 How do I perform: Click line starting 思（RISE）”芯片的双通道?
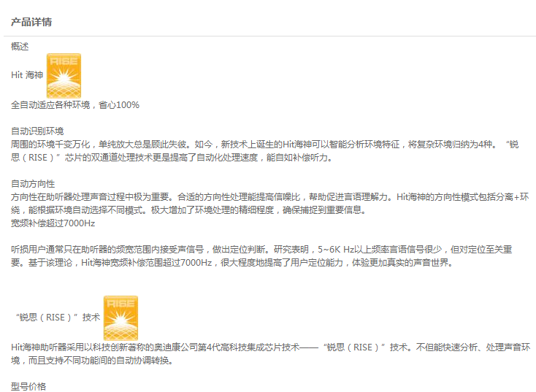coord(172,158)
